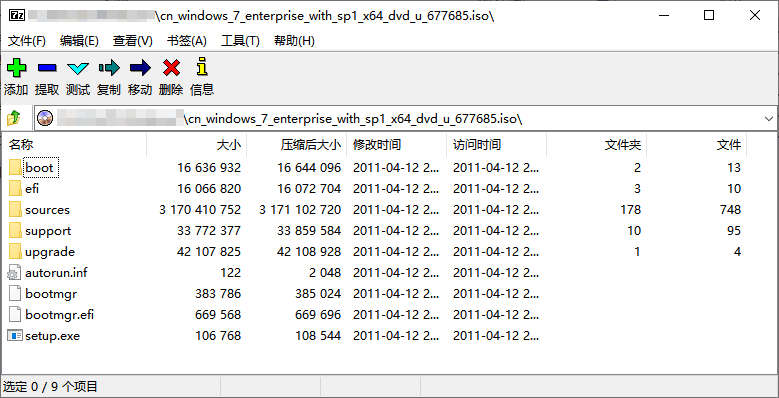Click the packed size 33 859 584
Screen dimensions: 779x398
tap(309, 231)
